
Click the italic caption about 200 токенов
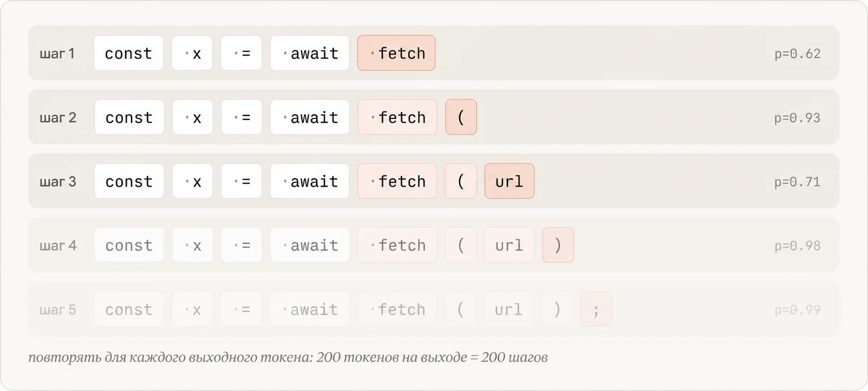(288, 357)
